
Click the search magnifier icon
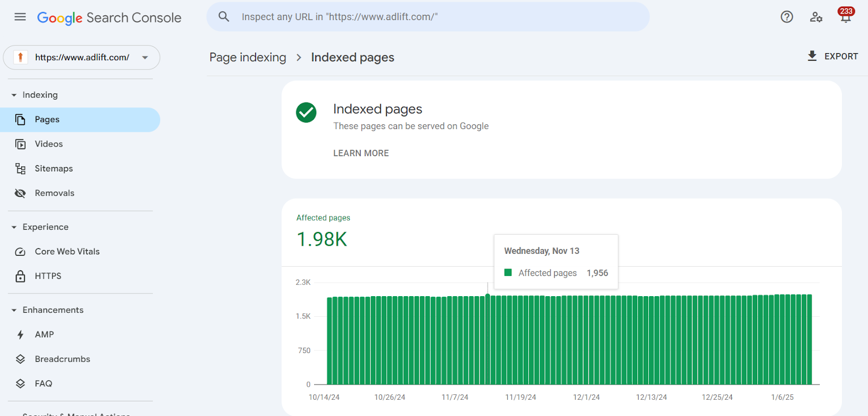pos(224,17)
